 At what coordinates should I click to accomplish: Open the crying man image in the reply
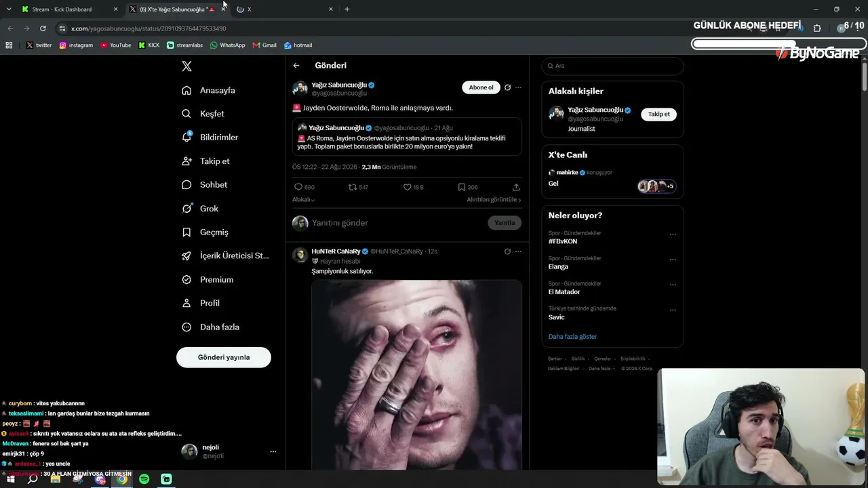coord(416,375)
